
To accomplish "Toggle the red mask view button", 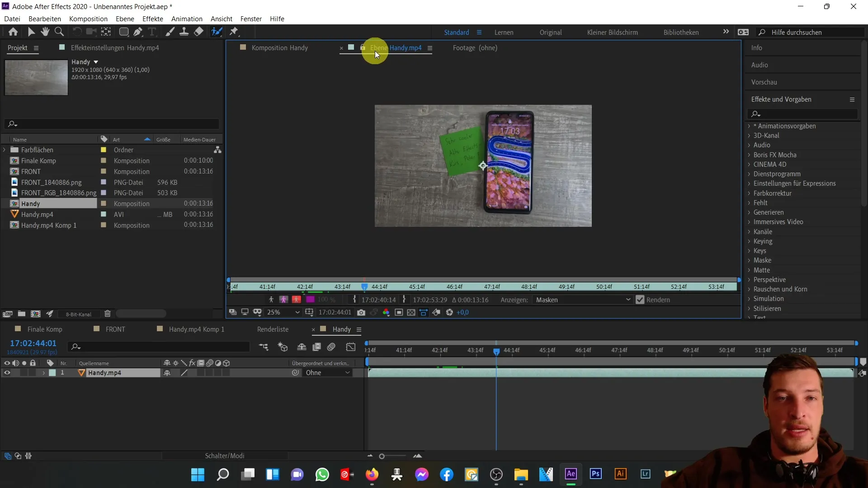I will click(297, 300).
